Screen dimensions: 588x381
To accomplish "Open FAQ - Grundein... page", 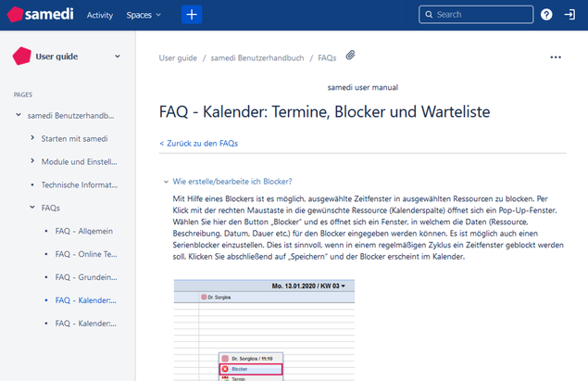I will click(86, 277).
